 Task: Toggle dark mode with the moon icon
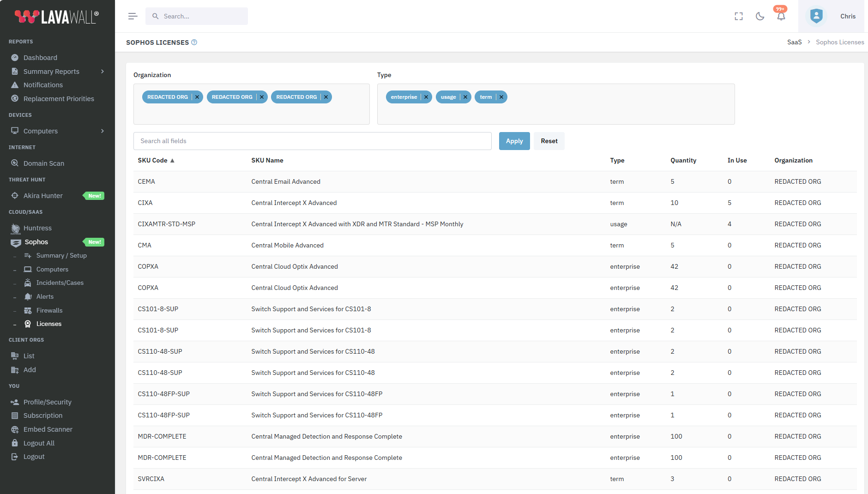coord(760,16)
